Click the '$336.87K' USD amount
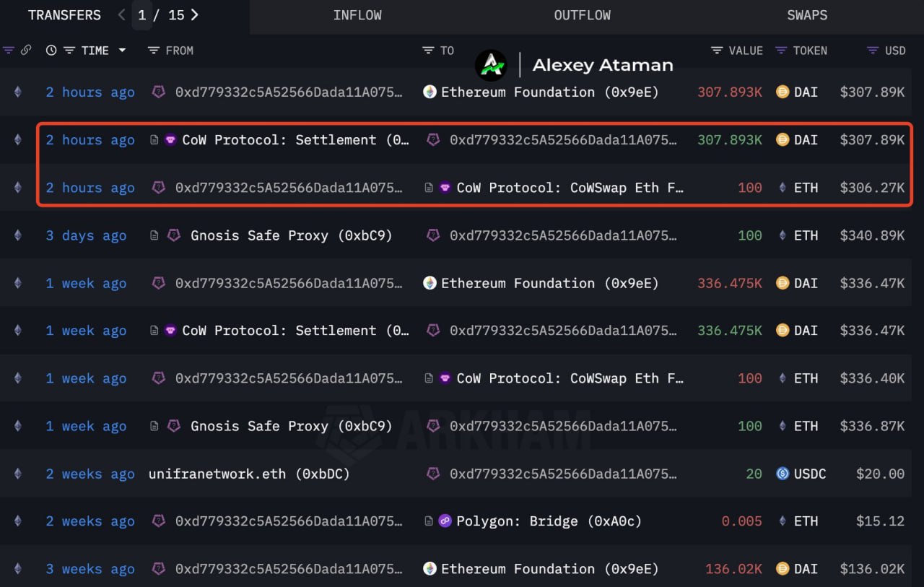This screenshot has height=587, width=924. coord(872,426)
